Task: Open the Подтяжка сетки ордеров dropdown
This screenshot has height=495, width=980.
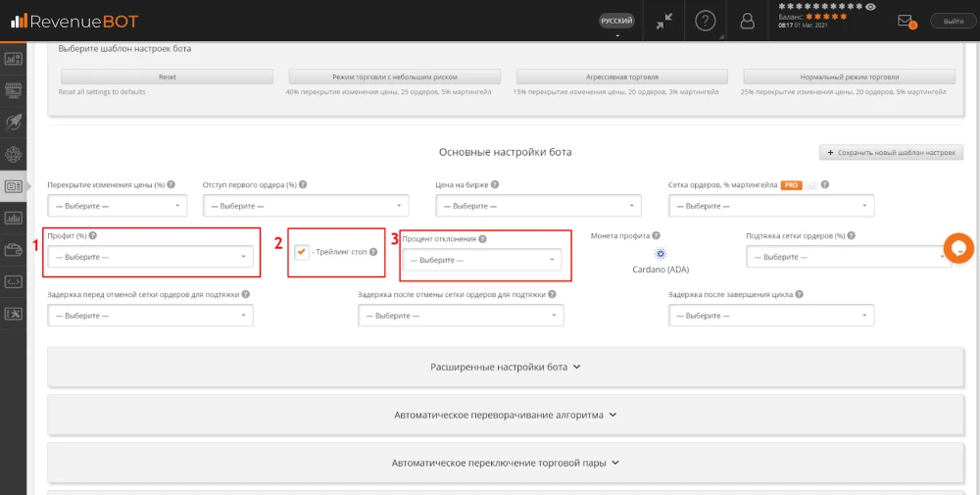Action: pos(849,257)
